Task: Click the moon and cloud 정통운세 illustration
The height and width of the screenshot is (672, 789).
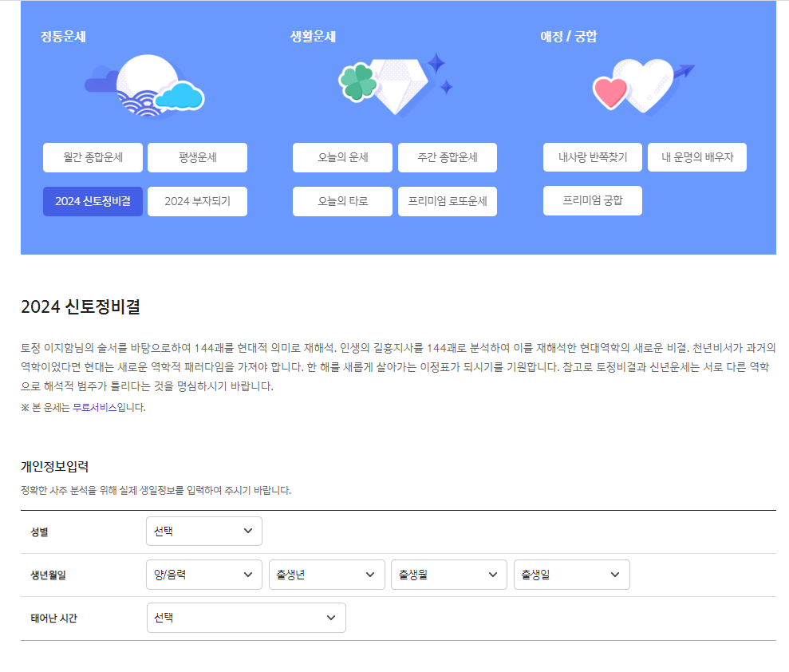Action: (x=145, y=86)
